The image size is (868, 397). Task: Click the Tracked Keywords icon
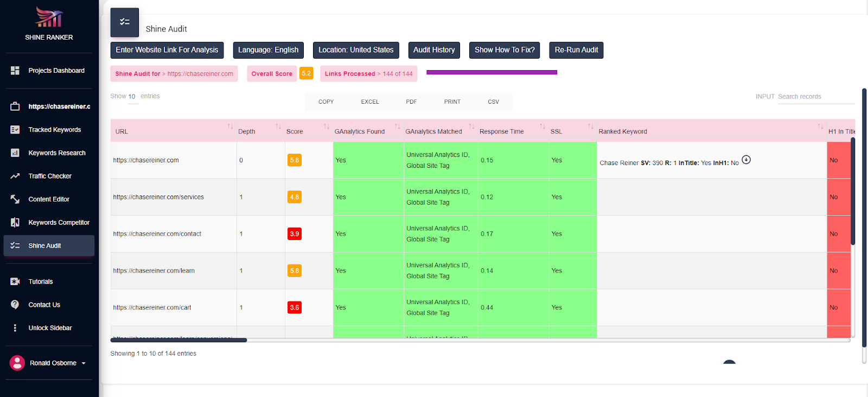point(15,130)
